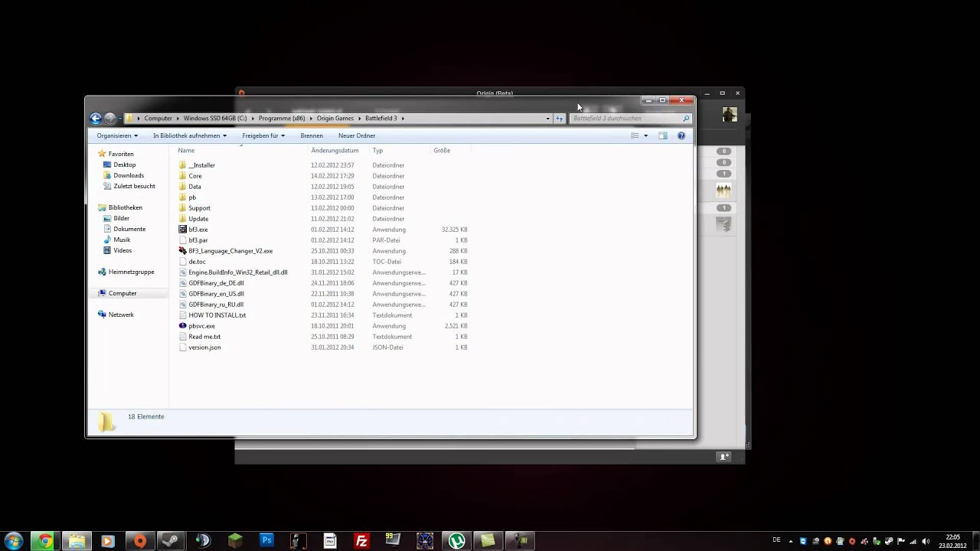Open Explorer help question mark icon

(681, 135)
